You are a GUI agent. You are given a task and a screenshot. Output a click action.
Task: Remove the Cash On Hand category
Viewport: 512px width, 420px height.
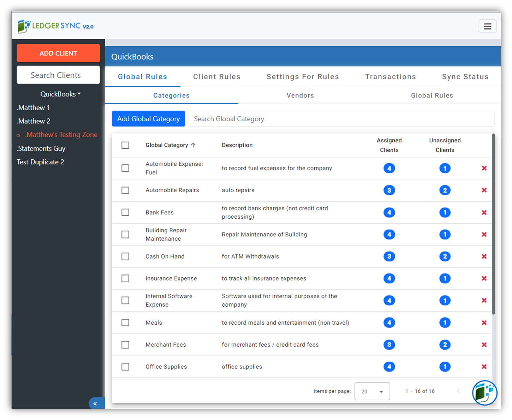click(x=484, y=256)
